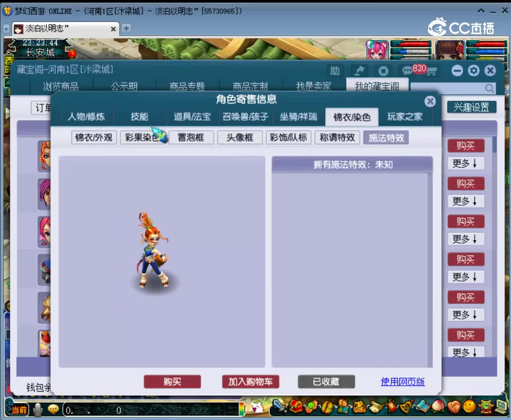Click the 已收藏 button
Image resolution: width=511 pixels, height=420 pixels.
(x=326, y=382)
